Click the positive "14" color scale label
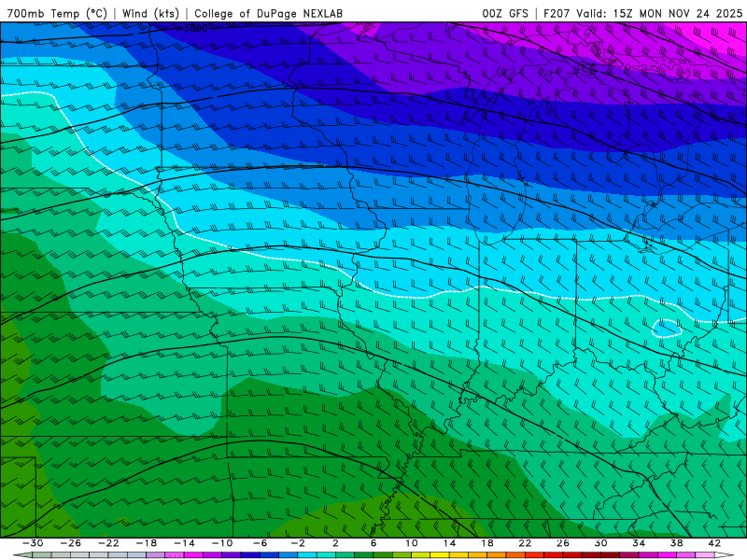 (x=449, y=543)
